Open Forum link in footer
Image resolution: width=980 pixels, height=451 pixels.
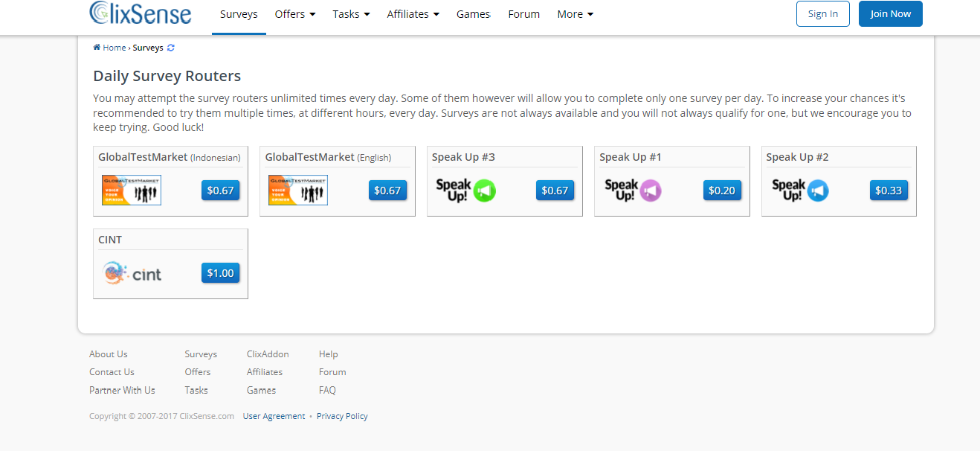(x=332, y=372)
